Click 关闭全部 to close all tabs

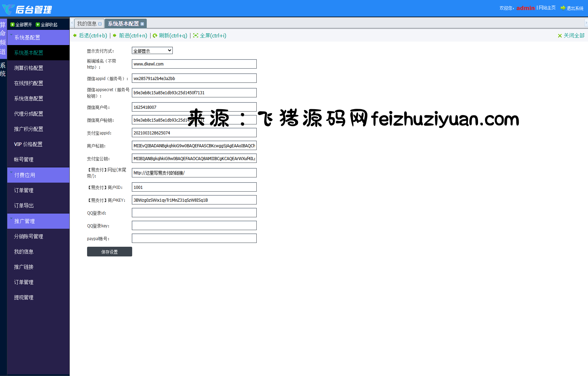coord(571,35)
